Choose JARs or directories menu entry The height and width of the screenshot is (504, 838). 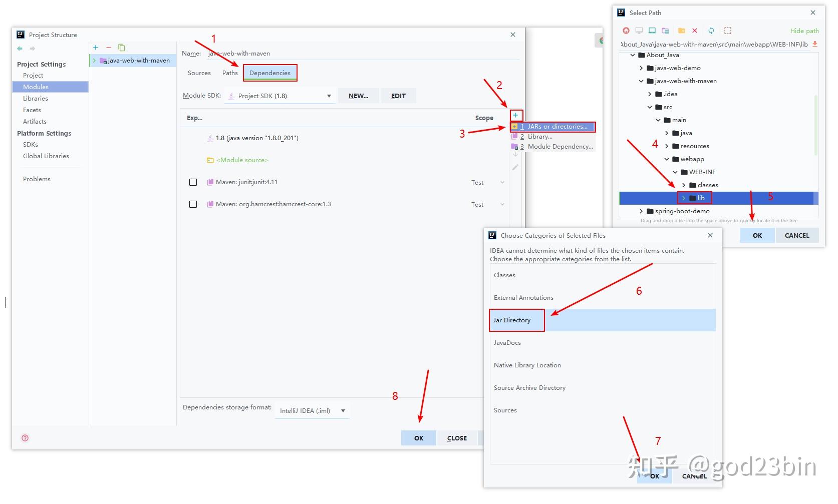(x=553, y=127)
